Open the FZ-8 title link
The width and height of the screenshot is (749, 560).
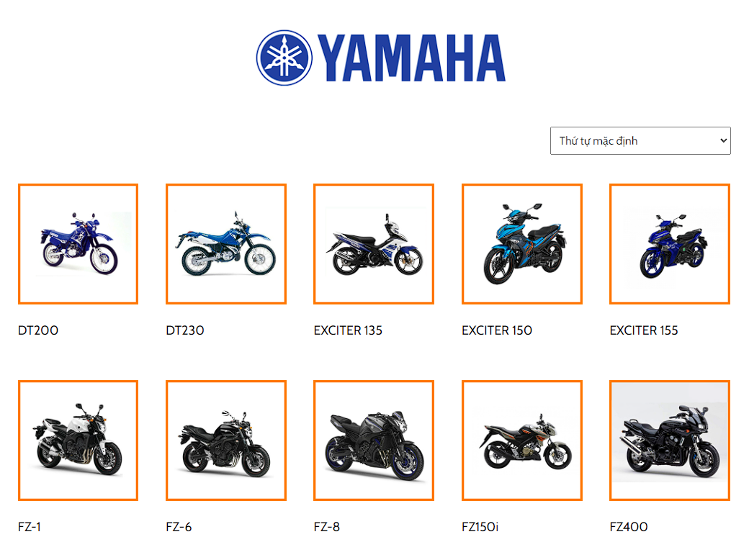(x=327, y=527)
